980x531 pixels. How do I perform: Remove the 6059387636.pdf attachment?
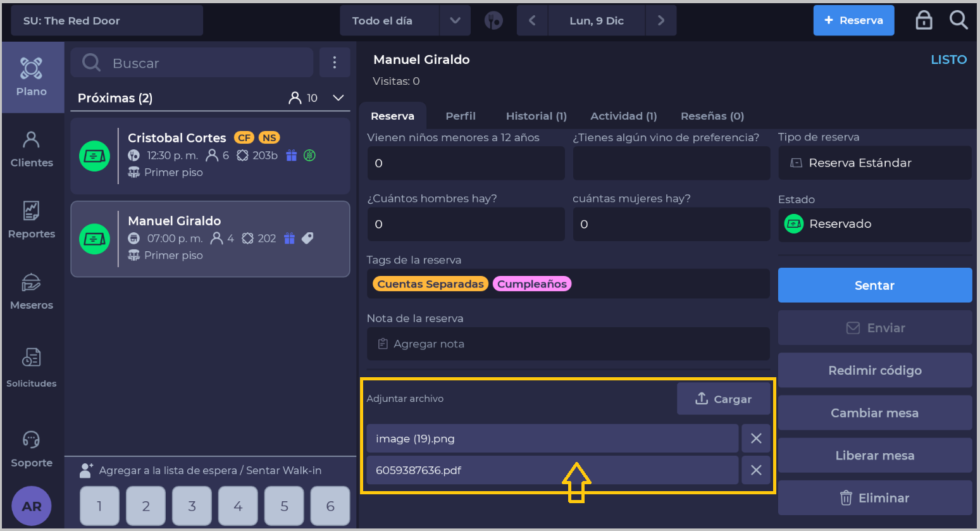tap(756, 470)
